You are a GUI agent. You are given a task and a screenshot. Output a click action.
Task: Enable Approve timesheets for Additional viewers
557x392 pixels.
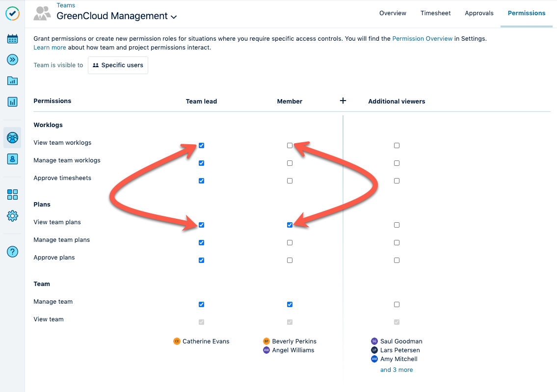[x=397, y=181]
